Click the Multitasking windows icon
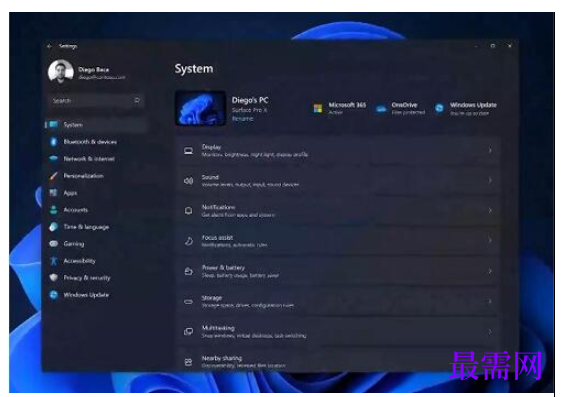Screen dimensions: 561x397 (x=189, y=332)
